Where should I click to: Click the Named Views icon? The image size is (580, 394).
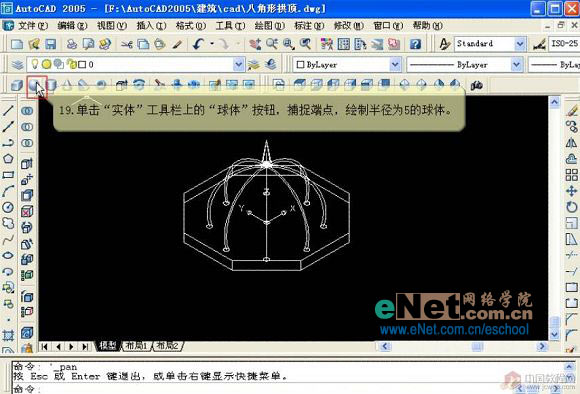(279, 85)
